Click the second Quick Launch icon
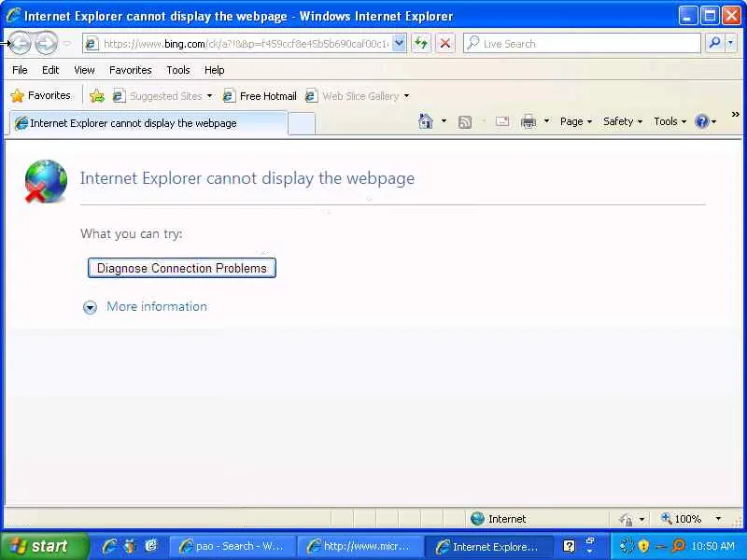Viewport: 747px width, 560px height. click(x=131, y=546)
